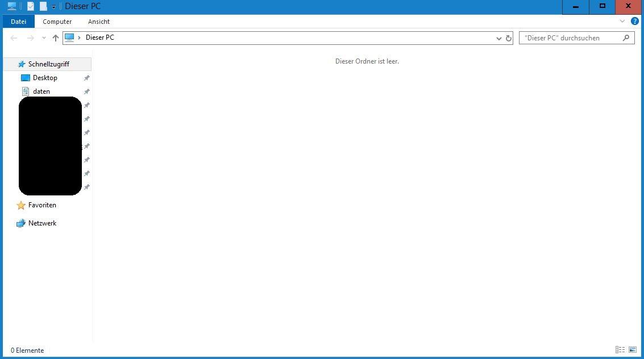The image size is (644, 359).
Task: Expand the ribbon with chevron
Action: [x=622, y=22]
